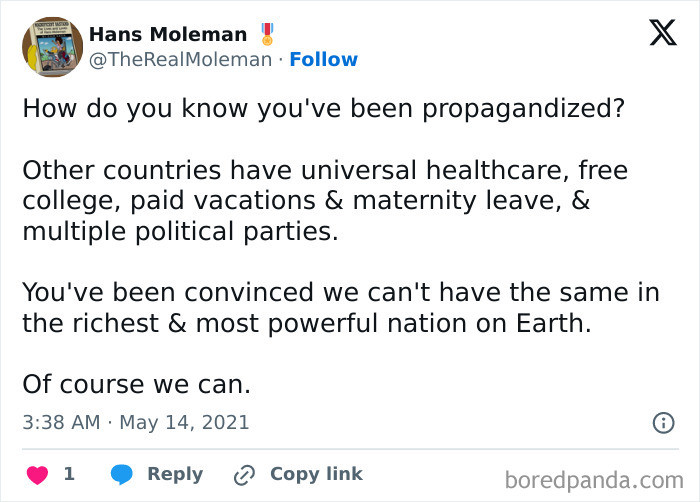
Task: Open the tweet info circle icon
Action: (663, 423)
